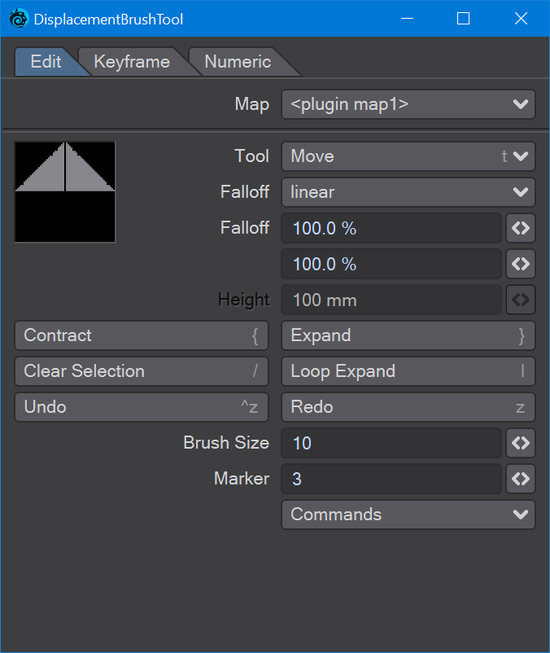Open the Falloff type dropdown showing linear
Viewport: 550px width, 653px height.
point(408,192)
